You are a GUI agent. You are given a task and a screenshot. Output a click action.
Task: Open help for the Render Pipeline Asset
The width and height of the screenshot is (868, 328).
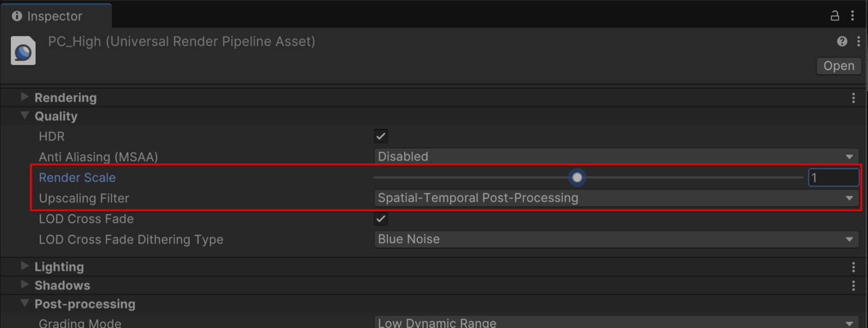pyautogui.click(x=841, y=41)
